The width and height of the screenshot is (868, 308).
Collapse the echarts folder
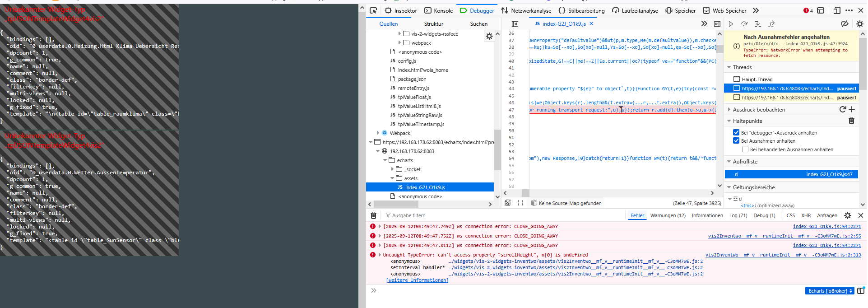385,160
